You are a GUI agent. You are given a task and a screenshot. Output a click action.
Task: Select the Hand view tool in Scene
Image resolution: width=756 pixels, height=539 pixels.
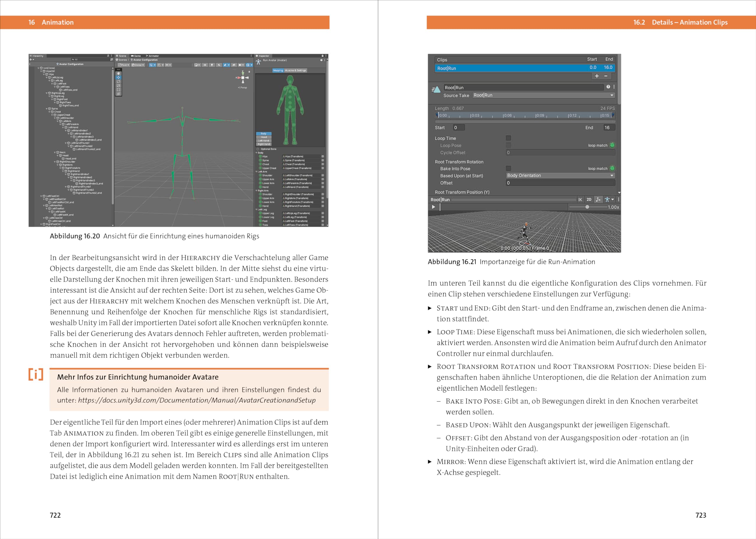(x=118, y=73)
